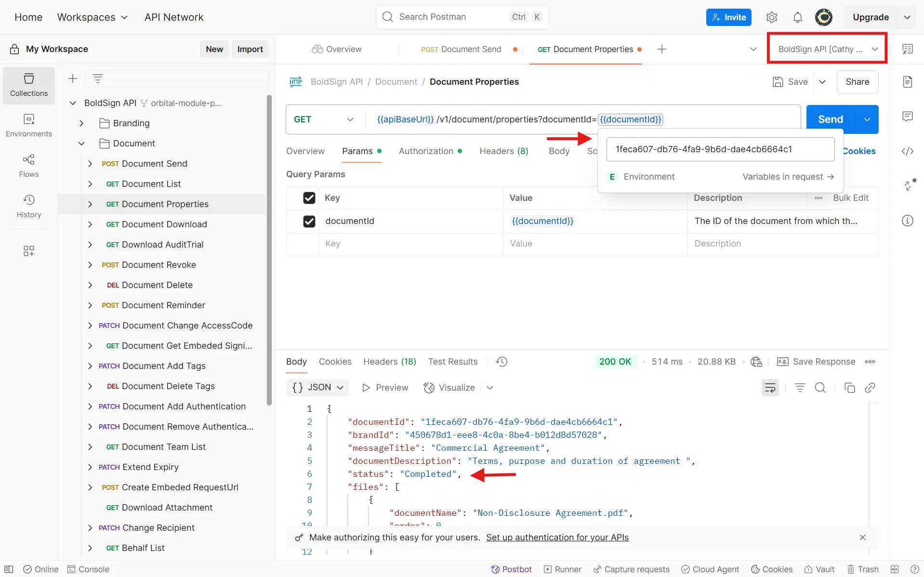Click the Search Postman field

(462, 17)
